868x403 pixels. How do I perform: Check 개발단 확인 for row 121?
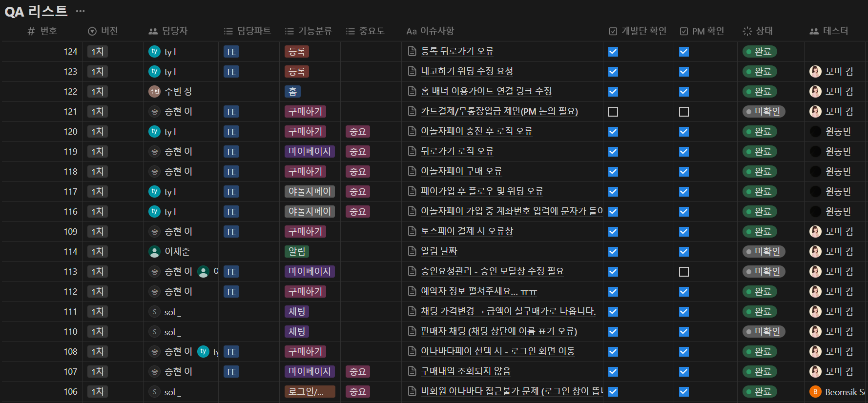[613, 112]
